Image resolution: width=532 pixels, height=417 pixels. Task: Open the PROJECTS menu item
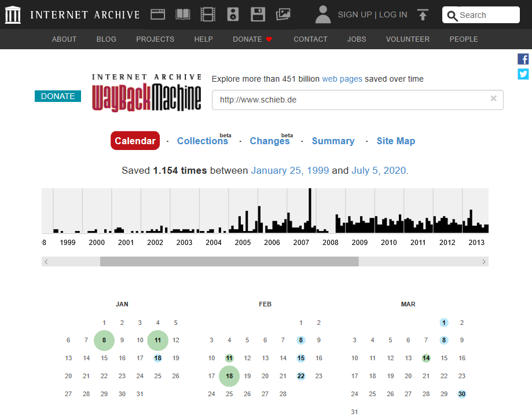click(155, 39)
